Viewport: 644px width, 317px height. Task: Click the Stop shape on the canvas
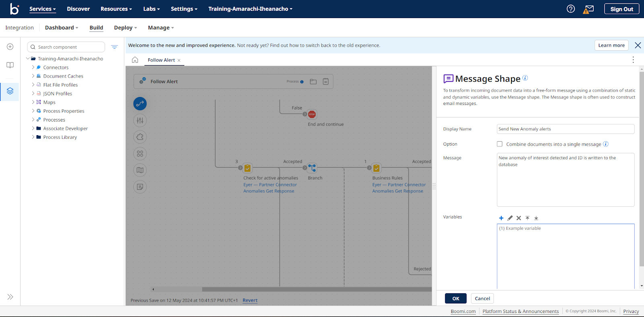[x=312, y=114]
